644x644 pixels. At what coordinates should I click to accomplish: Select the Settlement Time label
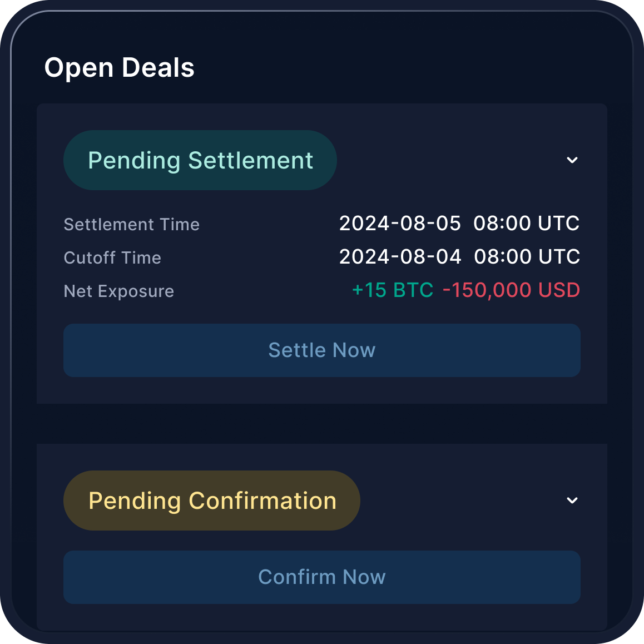click(132, 224)
